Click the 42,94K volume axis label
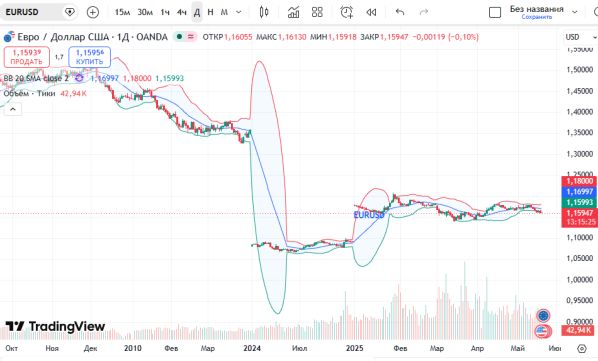This screenshot has height=361, width=598. [x=579, y=330]
